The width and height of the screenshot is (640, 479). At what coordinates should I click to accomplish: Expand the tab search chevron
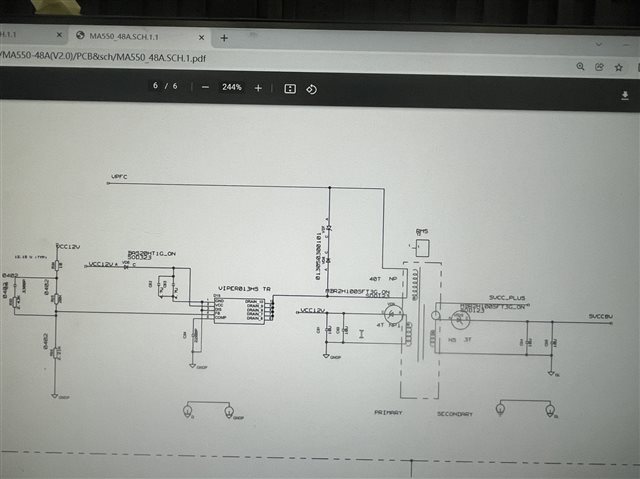(x=599, y=44)
